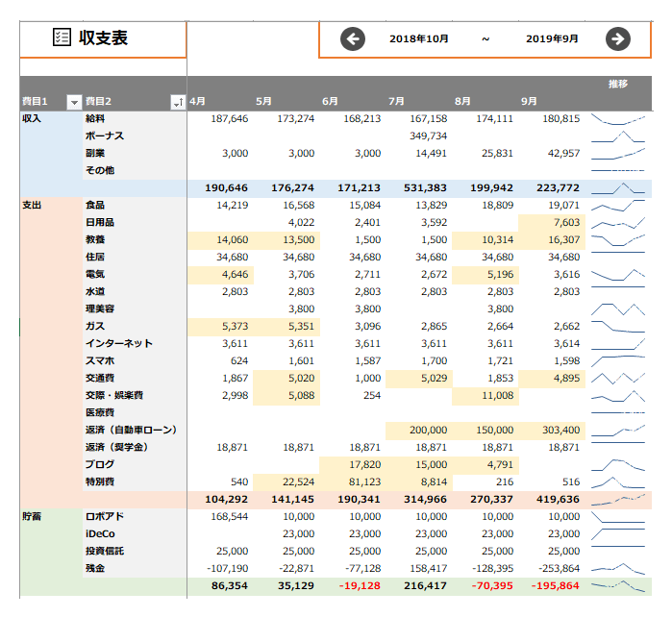Select the 貯蓄 category cell
This screenshot has height=617, width=672.
coord(32,516)
